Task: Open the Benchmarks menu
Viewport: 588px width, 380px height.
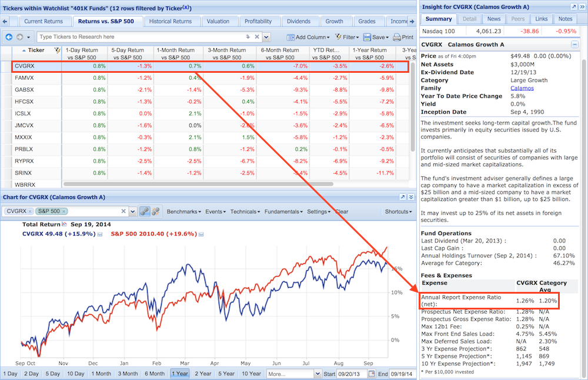Action: point(183,212)
